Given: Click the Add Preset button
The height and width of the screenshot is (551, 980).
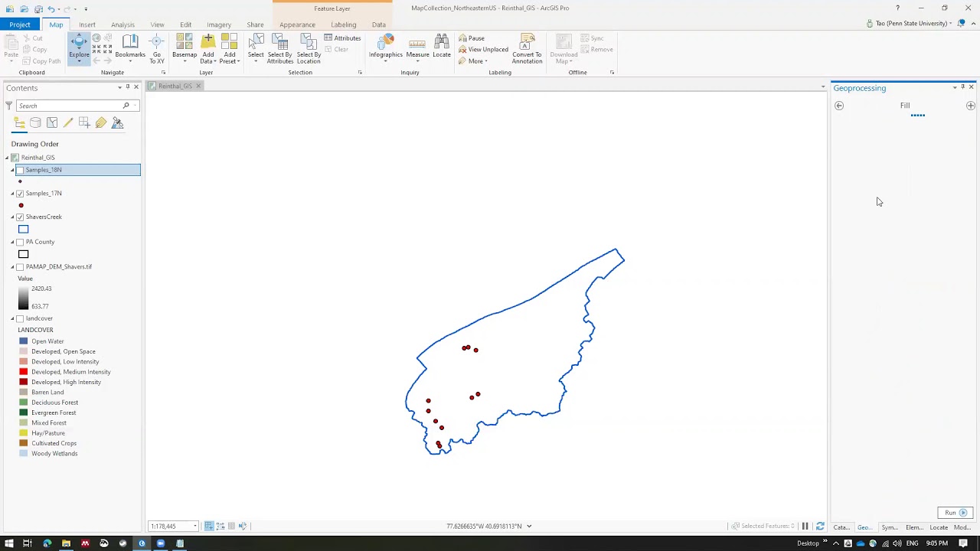Looking at the screenshot, I should (x=230, y=49).
